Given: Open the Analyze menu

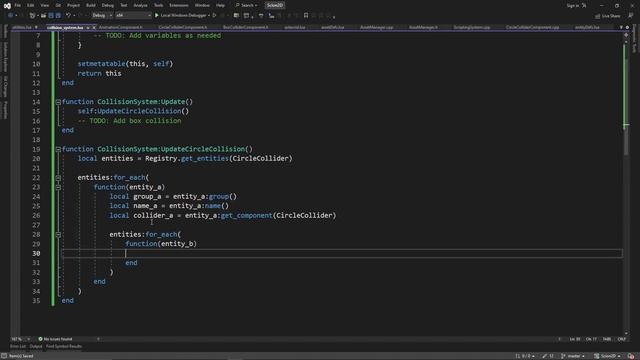Looking at the screenshot, I should [140, 5].
